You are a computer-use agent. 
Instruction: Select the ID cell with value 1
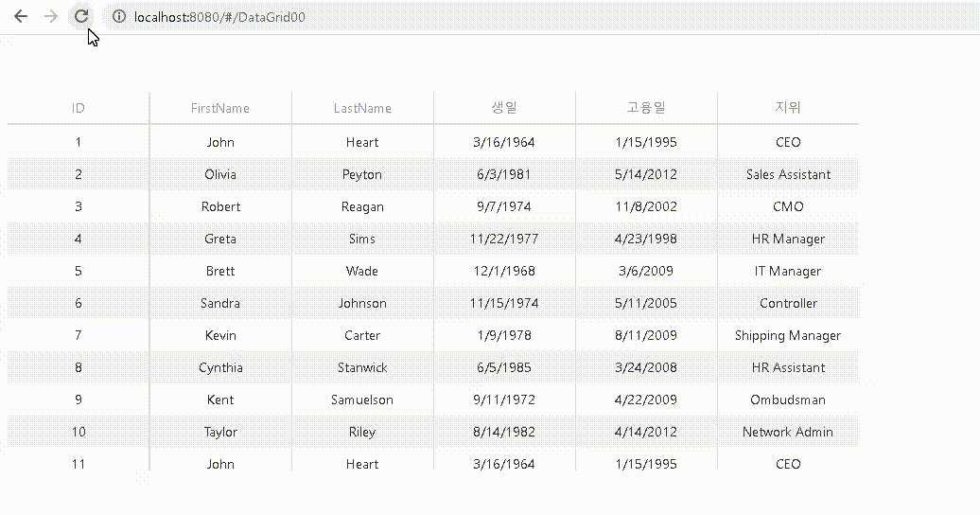pos(79,142)
